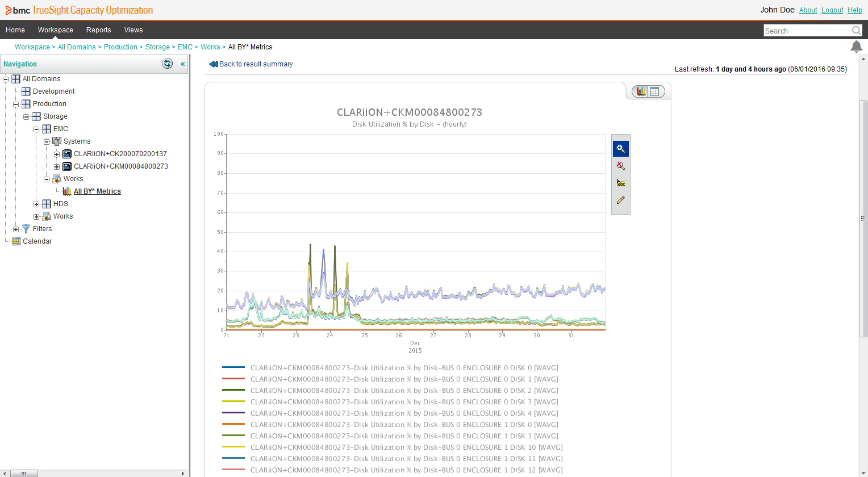Viewport: 868px width, 477px height.
Task: Select All BY* Metrics tree item
Action: point(97,191)
